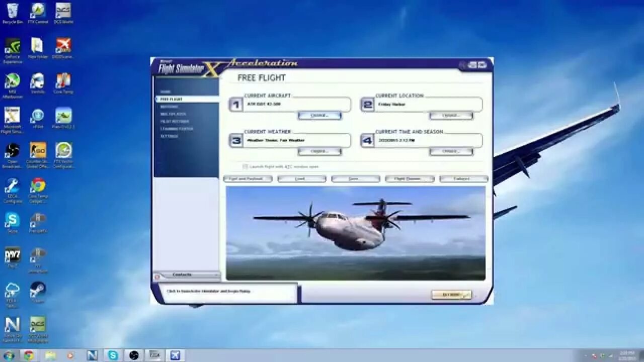Launch MSI Afterburner shortcut
The image size is (644, 362).
click(13, 85)
